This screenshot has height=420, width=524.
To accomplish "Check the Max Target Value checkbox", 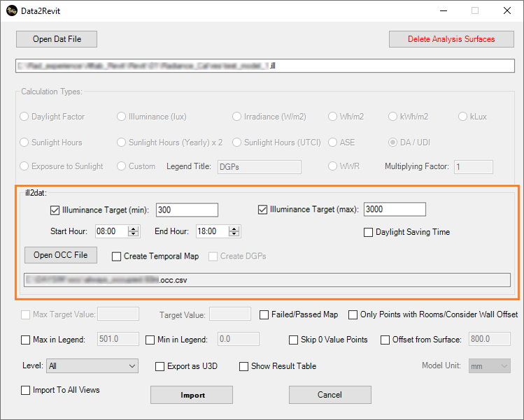I will click(25, 315).
